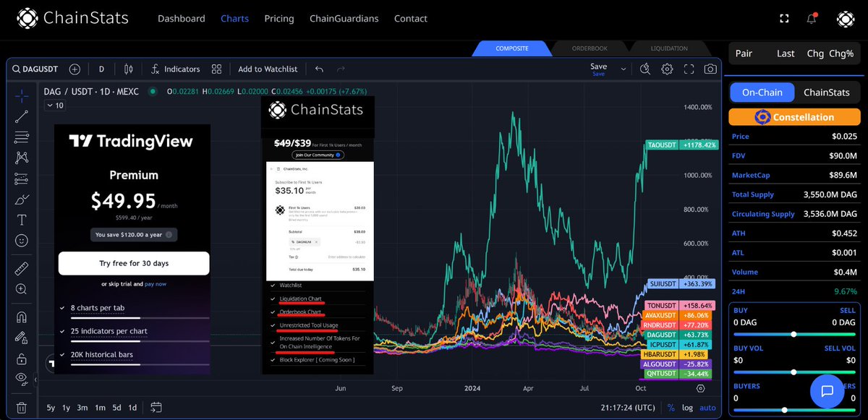This screenshot has width=868, height=420.
Task: Open the profile avatar menu
Action: 846,19
